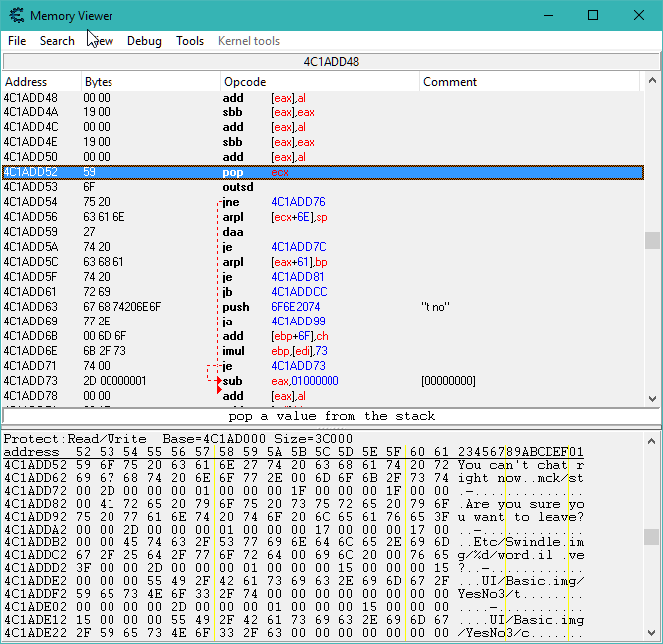Select the sub eax,01000000 row
The image size is (663, 644).
tap(324, 381)
